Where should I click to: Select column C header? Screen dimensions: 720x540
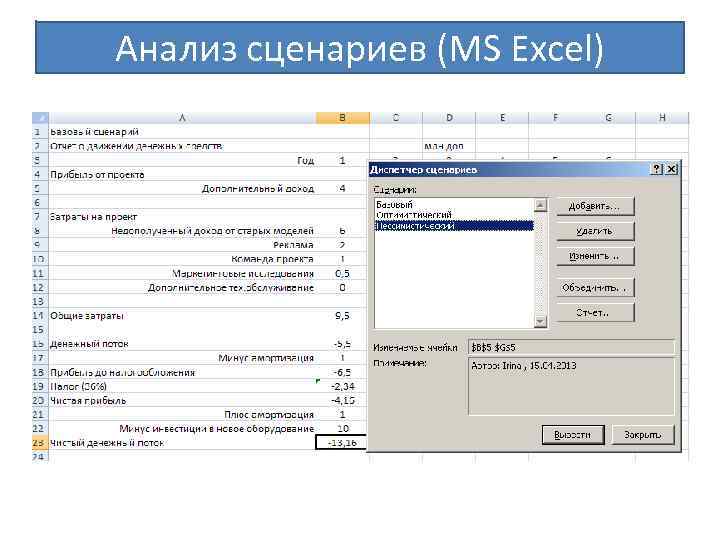pos(396,118)
